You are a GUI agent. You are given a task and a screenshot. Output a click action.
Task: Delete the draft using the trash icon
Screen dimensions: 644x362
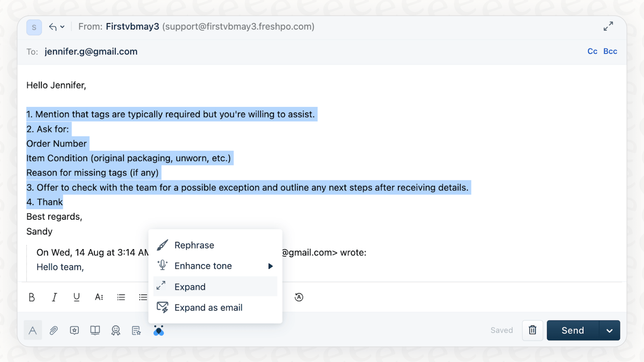click(532, 330)
